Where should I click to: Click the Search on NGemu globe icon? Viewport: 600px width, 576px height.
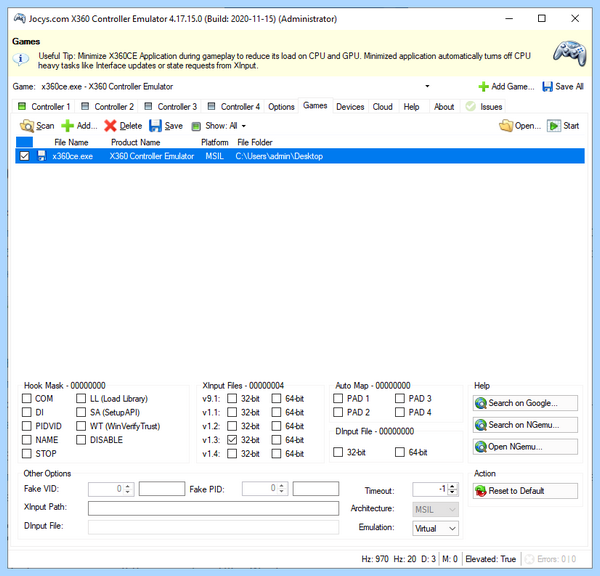(481, 425)
